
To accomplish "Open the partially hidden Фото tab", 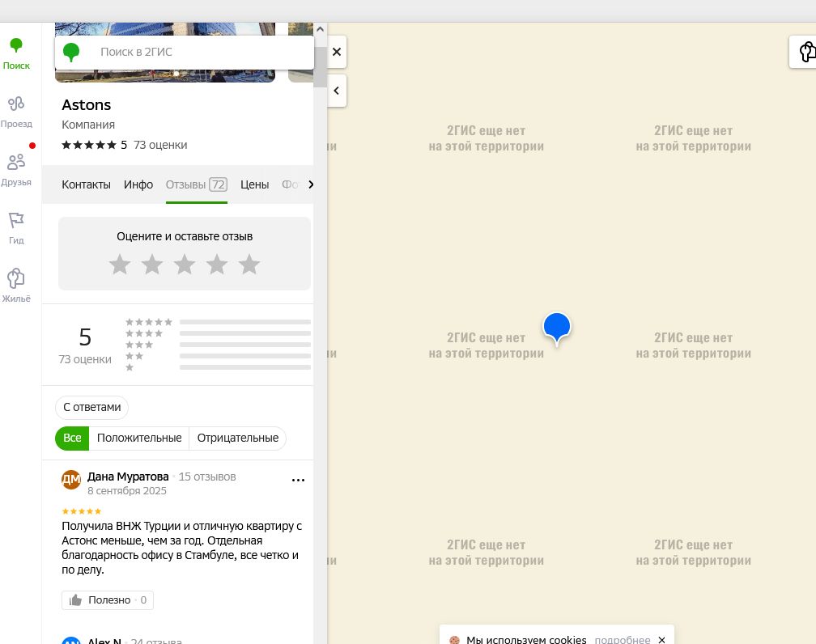I will (290, 184).
